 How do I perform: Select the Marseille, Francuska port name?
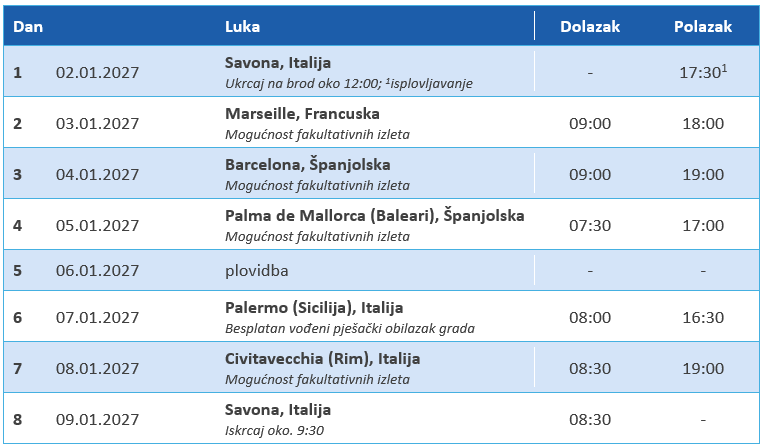[302, 114]
